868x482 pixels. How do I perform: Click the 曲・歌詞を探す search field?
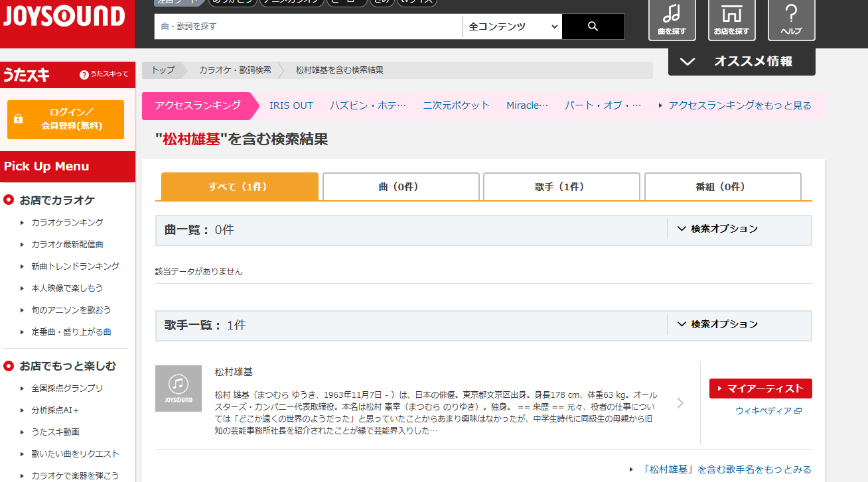coord(309,27)
